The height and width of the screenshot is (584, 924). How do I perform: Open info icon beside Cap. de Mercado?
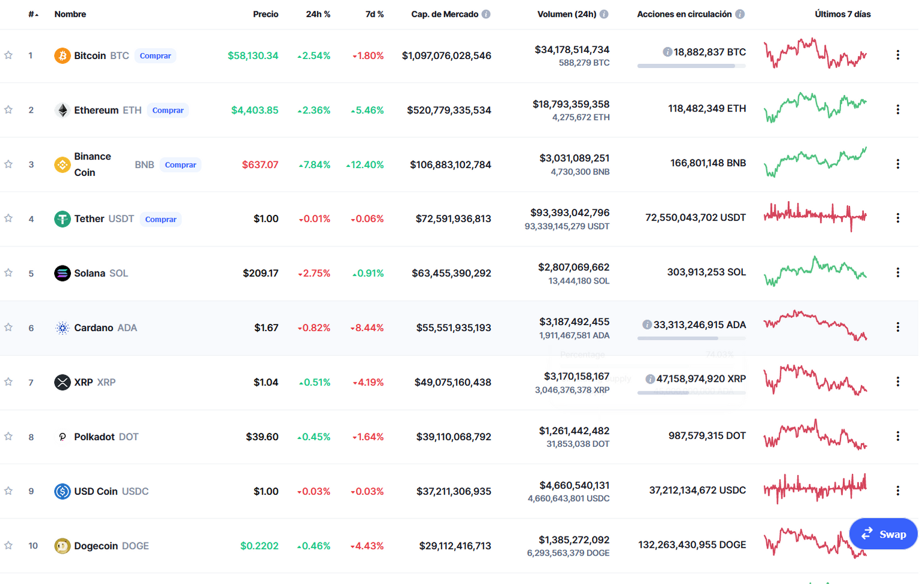click(486, 14)
